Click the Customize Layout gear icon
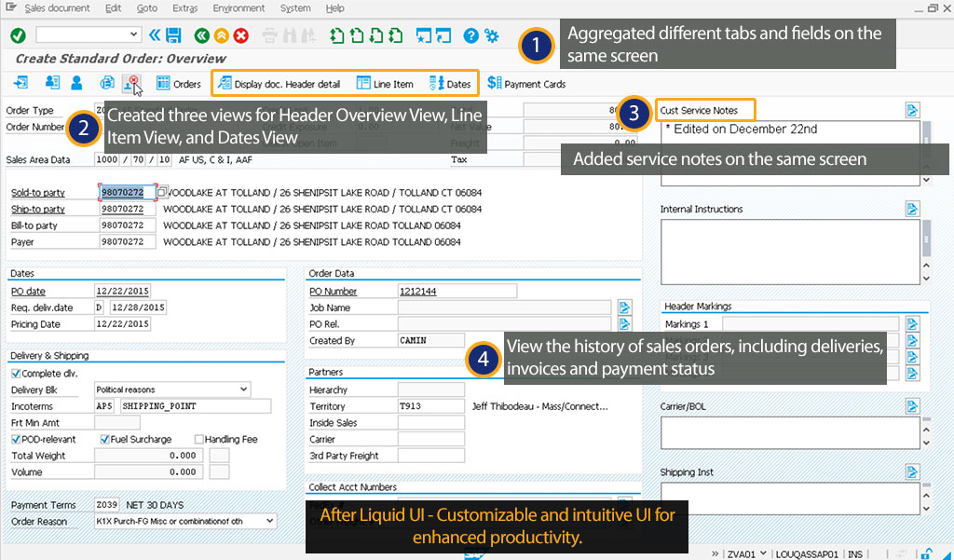 492,35
